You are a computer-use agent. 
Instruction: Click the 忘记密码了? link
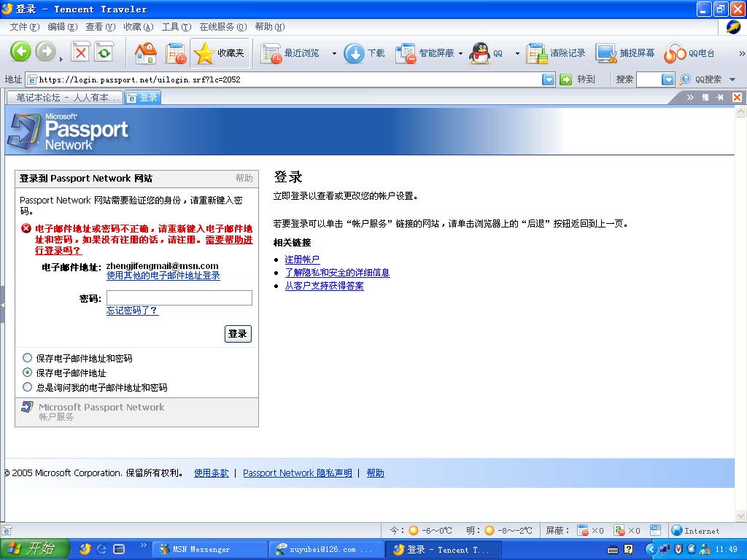pyautogui.click(x=132, y=311)
